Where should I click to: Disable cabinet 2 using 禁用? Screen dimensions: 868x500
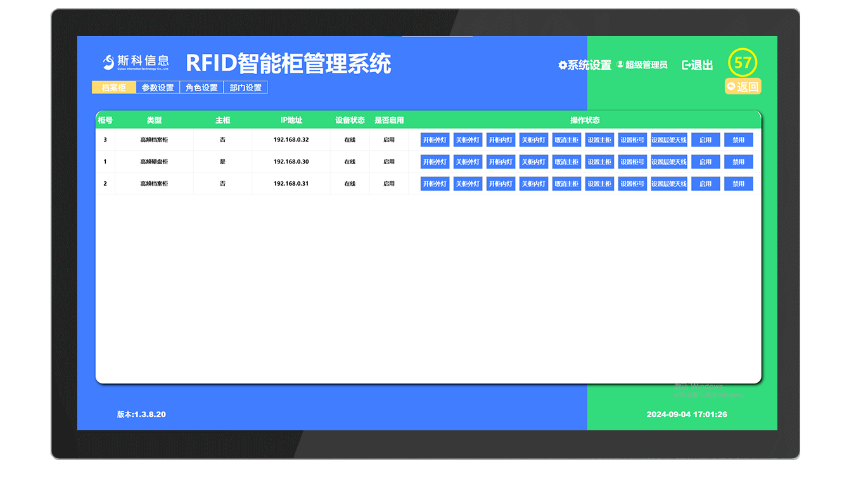click(738, 183)
